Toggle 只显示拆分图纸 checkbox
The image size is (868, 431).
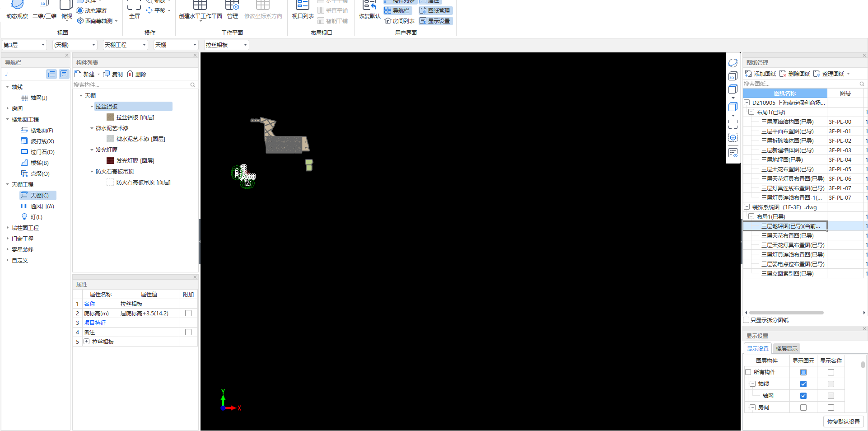click(747, 320)
